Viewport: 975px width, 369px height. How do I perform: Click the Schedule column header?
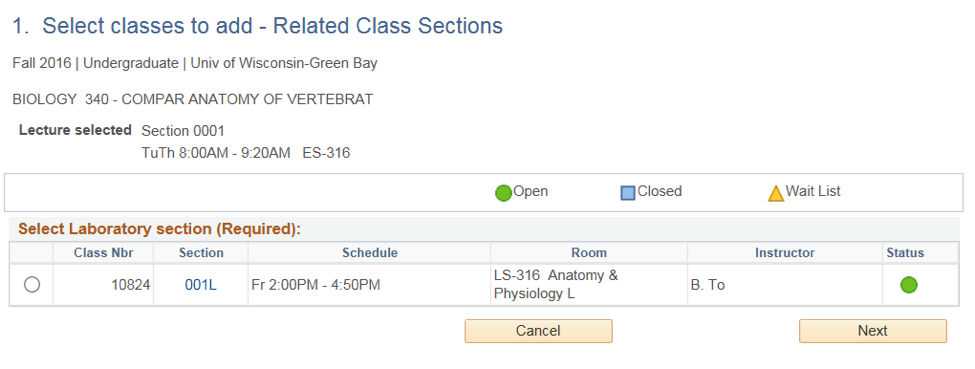click(369, 253)
